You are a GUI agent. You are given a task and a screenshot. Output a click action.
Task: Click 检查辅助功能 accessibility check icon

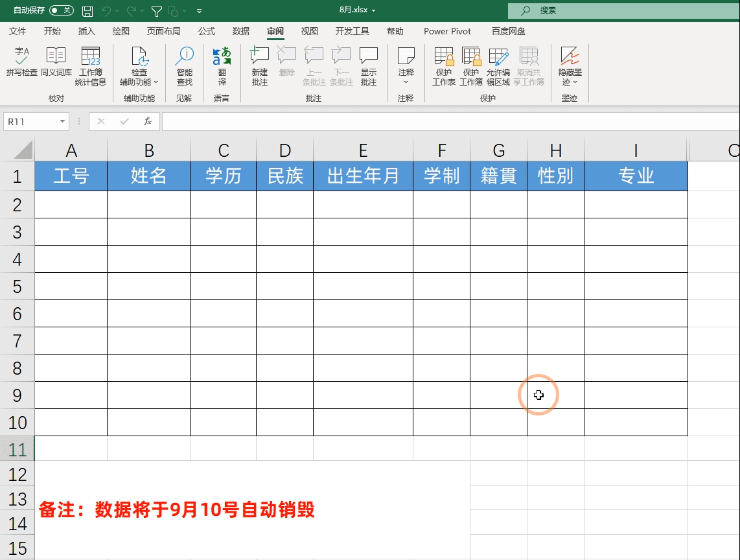pos(139,58)
